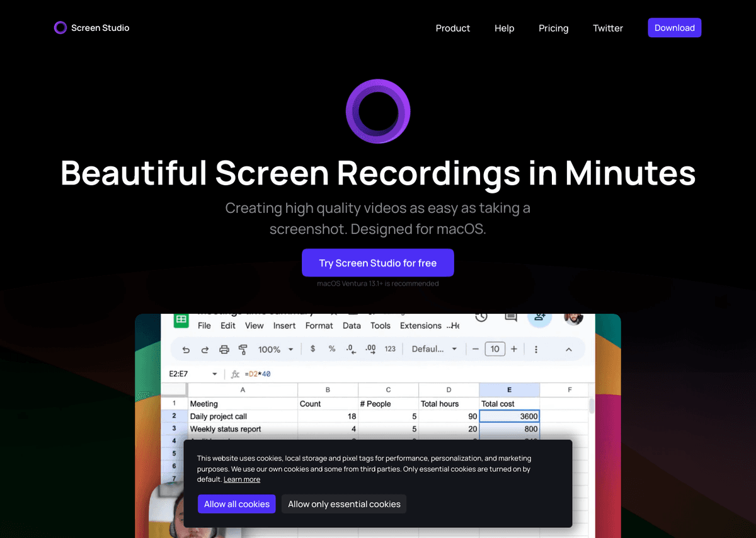
Task: Click the cell with value 90
Action: point(449,416)
